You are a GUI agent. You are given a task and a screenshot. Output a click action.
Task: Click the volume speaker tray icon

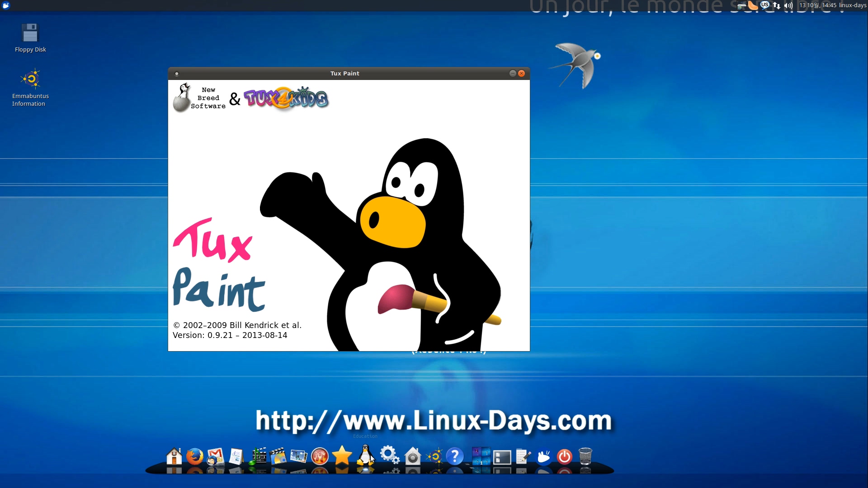pos(788,5)
